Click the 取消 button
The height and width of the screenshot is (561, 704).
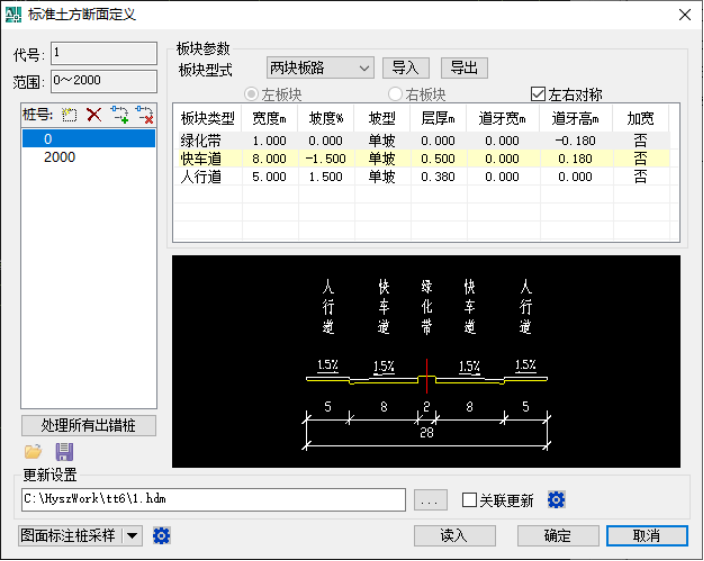click(x=647, y=535)
